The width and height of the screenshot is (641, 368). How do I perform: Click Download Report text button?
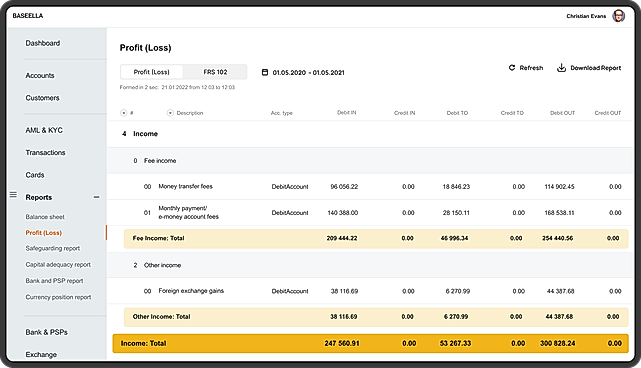pyautogui.click(x=596, y=68)
